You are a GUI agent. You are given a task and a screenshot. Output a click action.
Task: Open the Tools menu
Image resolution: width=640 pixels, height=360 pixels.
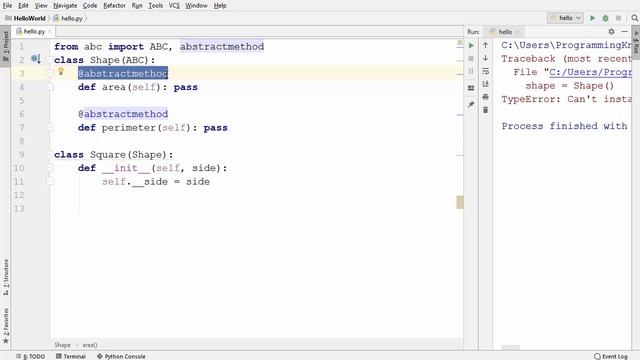pyautogui.click(x=156, y=5)
